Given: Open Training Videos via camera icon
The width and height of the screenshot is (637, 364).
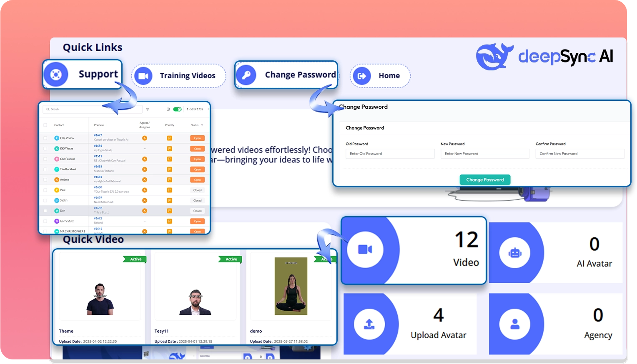Looking at the screenshot, I should [x=143, y=76].
